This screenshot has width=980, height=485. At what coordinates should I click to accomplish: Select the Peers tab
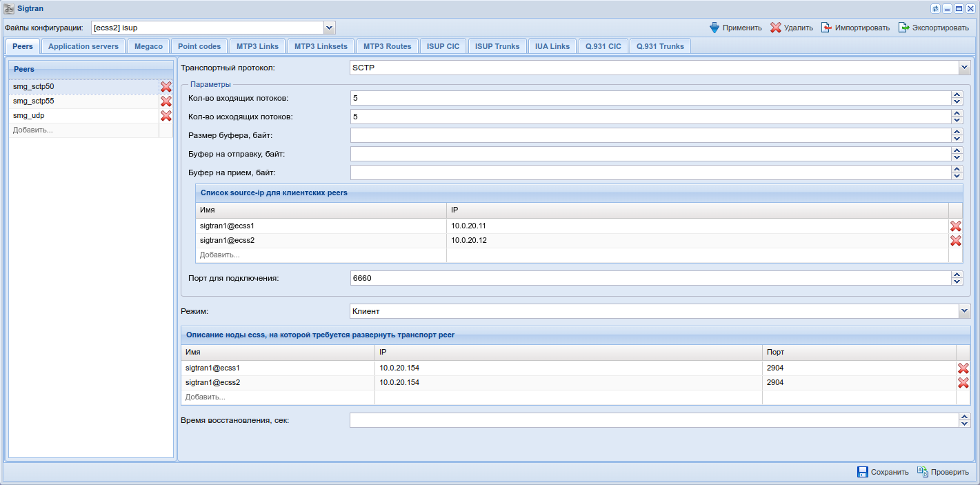click(x=23, y=46)
